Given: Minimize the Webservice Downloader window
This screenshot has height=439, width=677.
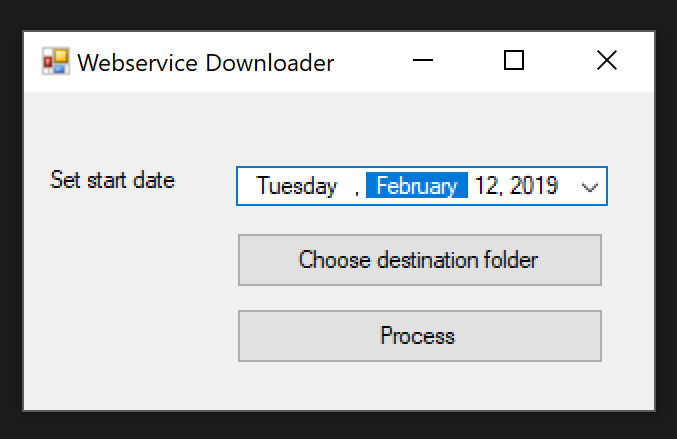Looking at the screenshot, I should (423, 61).
